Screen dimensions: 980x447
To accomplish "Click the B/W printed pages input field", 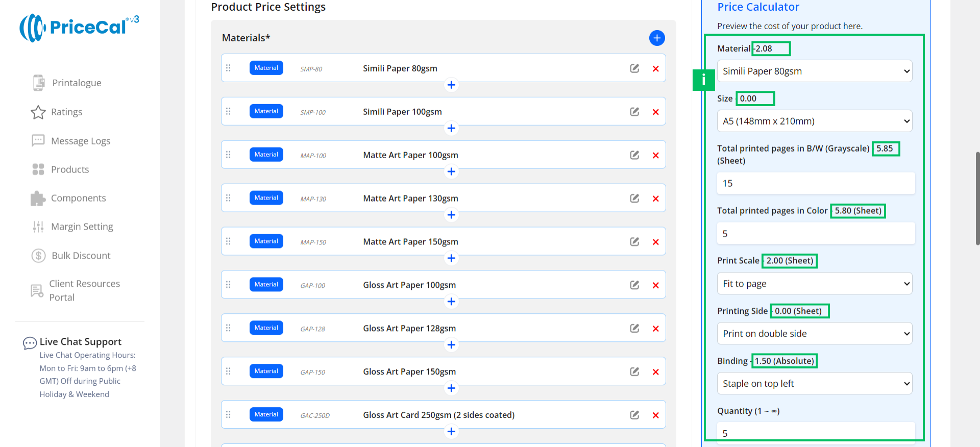I will click(x=815, y=183).
